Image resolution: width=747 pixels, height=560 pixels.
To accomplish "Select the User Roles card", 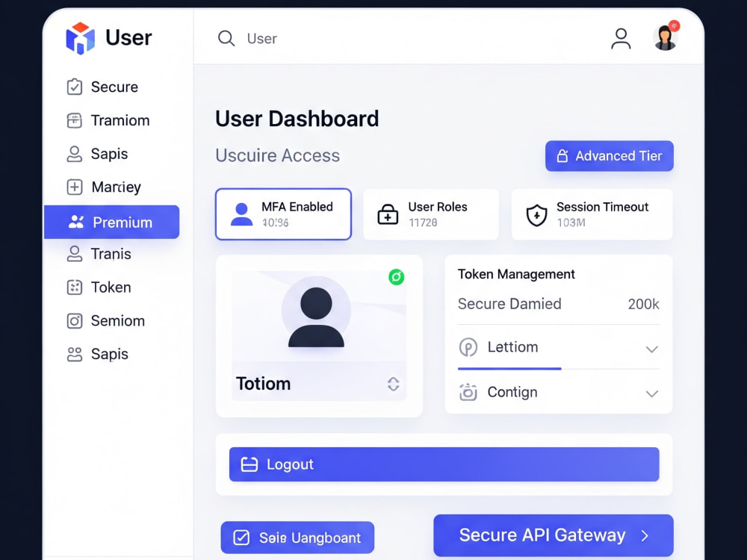I will pyautogui.click(x=431, y=214).
